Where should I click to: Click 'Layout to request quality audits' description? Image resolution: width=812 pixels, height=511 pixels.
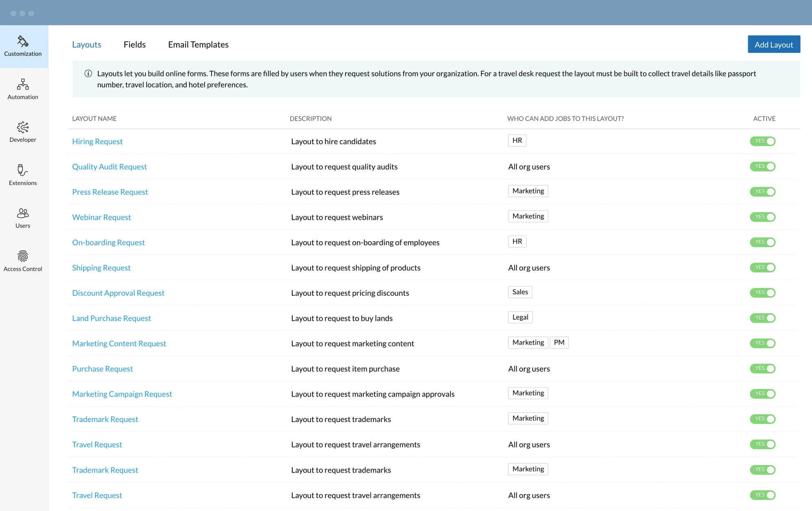344,167
